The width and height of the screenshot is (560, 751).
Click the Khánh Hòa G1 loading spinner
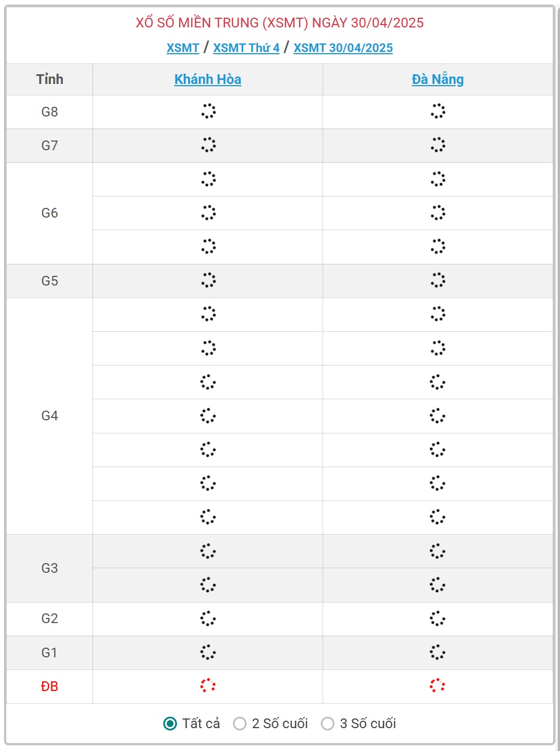208,652
